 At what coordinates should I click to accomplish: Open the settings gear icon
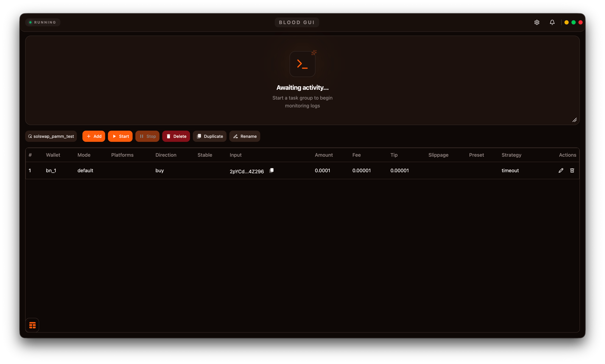click(x=537, y=22)
